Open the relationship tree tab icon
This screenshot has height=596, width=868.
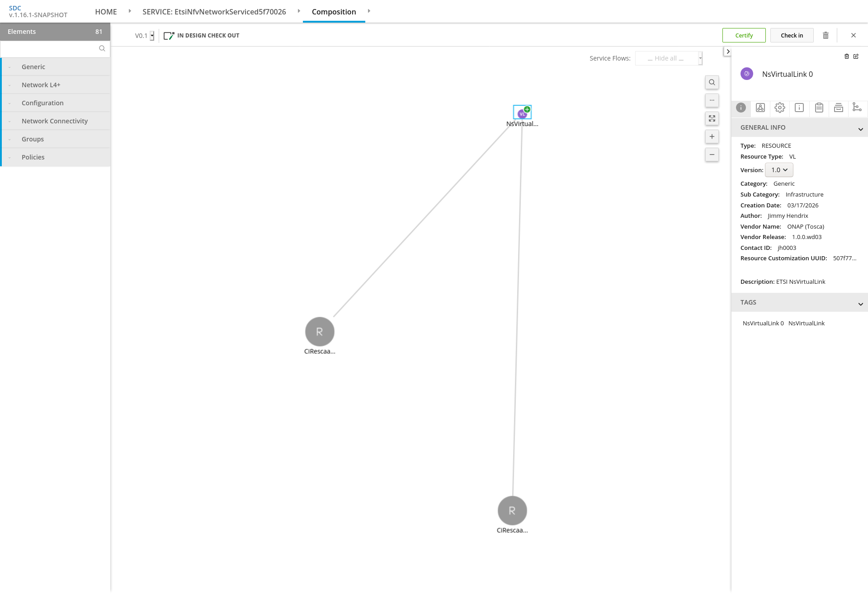857,108
